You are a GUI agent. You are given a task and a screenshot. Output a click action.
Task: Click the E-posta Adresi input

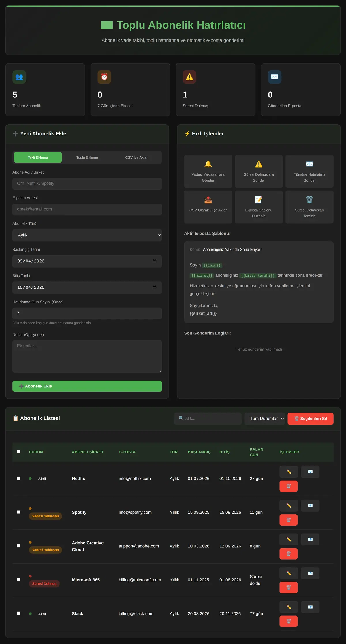point(87,209)
